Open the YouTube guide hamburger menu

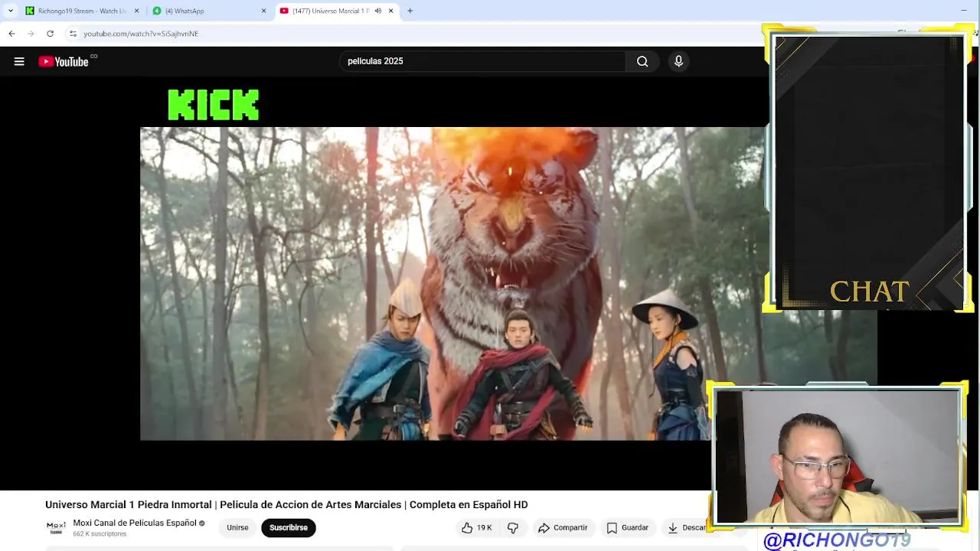coord(19,61)
